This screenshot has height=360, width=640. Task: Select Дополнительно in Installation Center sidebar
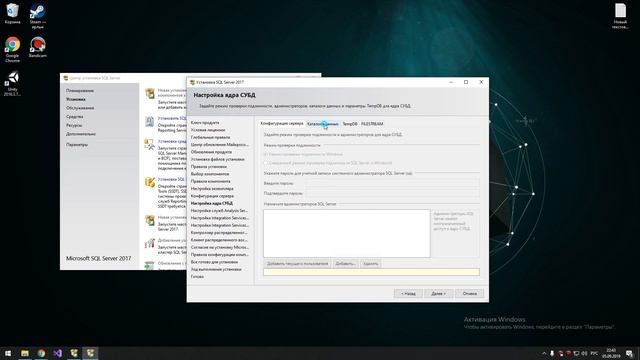81,134
